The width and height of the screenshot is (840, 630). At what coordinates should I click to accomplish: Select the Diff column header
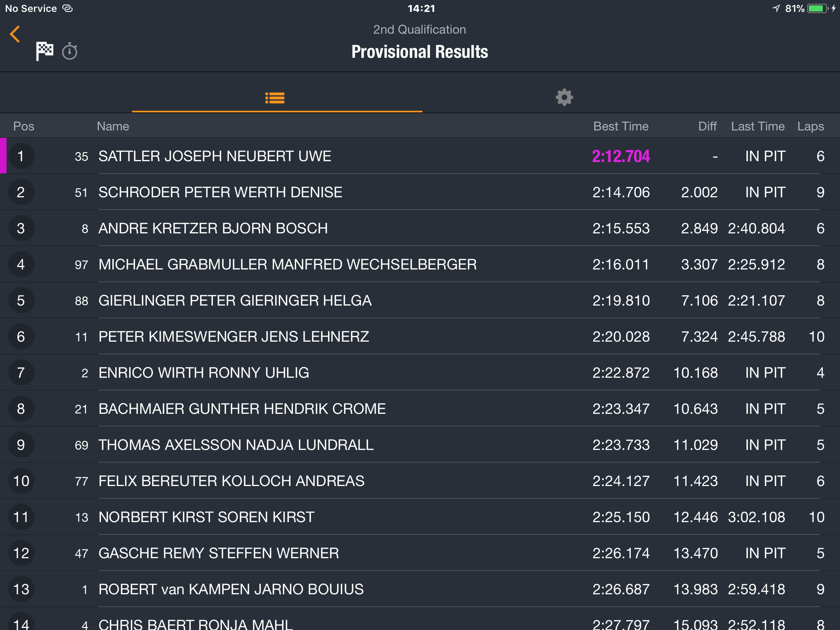coord(708,126)
